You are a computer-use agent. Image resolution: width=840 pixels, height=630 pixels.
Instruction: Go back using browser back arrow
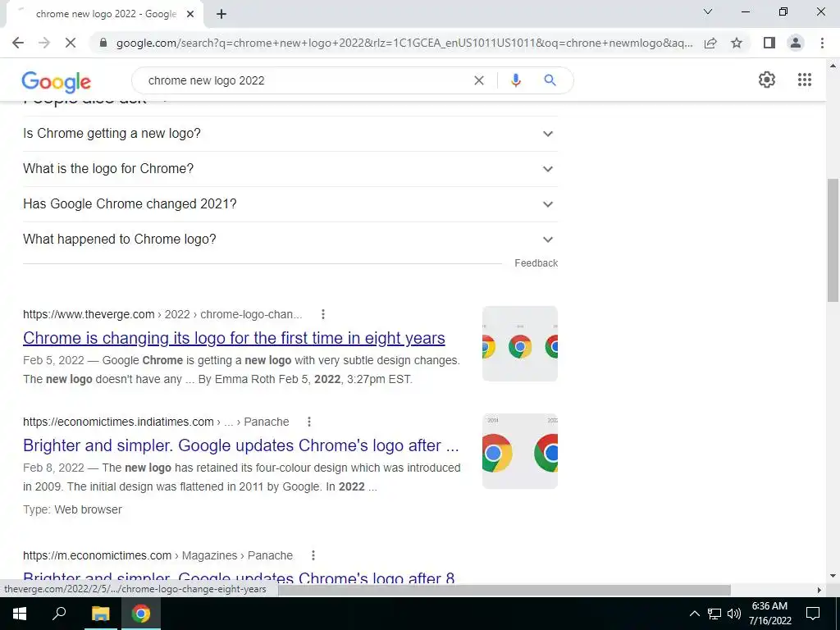[18, 43]
